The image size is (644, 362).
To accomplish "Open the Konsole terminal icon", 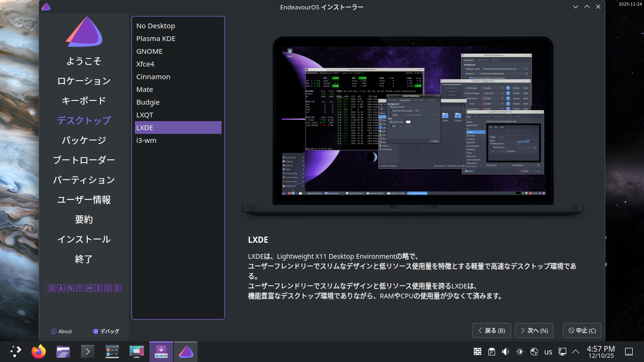I will [88, 352].
